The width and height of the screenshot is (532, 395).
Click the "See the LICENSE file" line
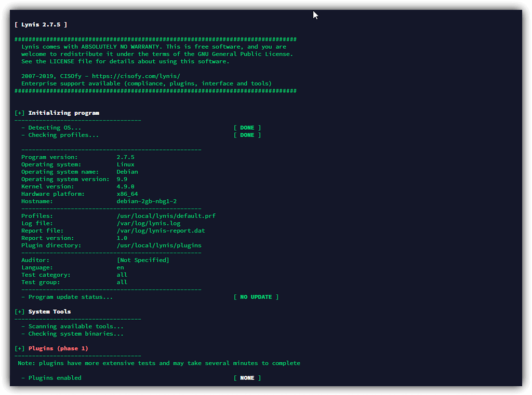pyautogui.click(x=125, y=61)
